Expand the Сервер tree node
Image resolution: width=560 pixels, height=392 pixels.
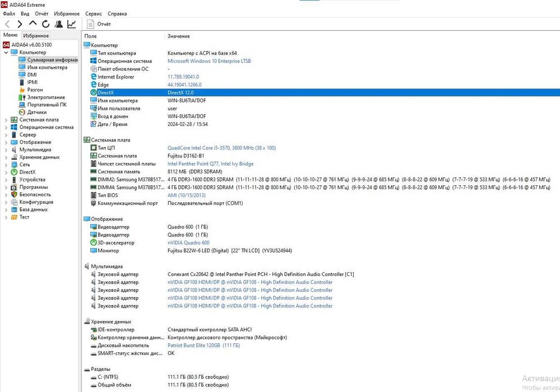click(x=6, y=135)
